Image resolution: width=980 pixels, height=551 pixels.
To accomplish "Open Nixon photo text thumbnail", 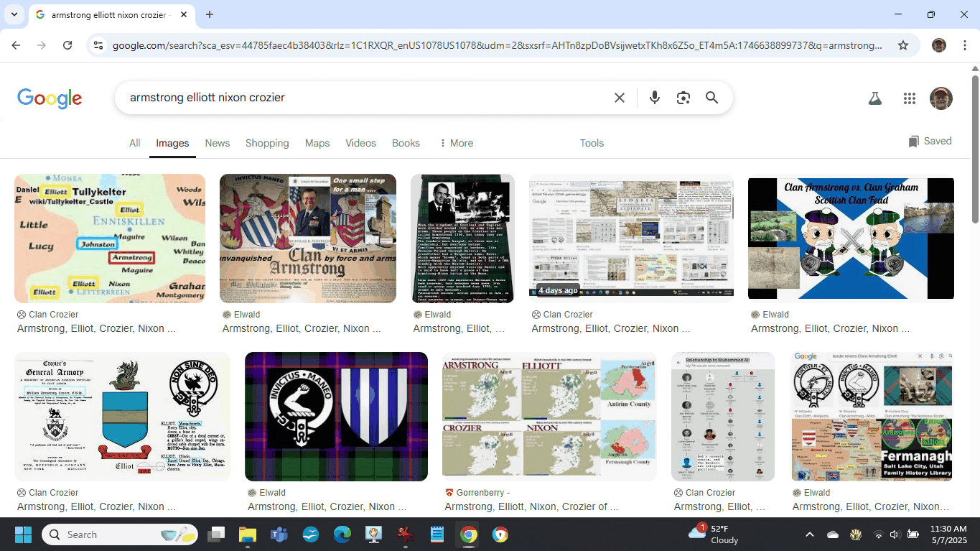I will pos(462,239).
